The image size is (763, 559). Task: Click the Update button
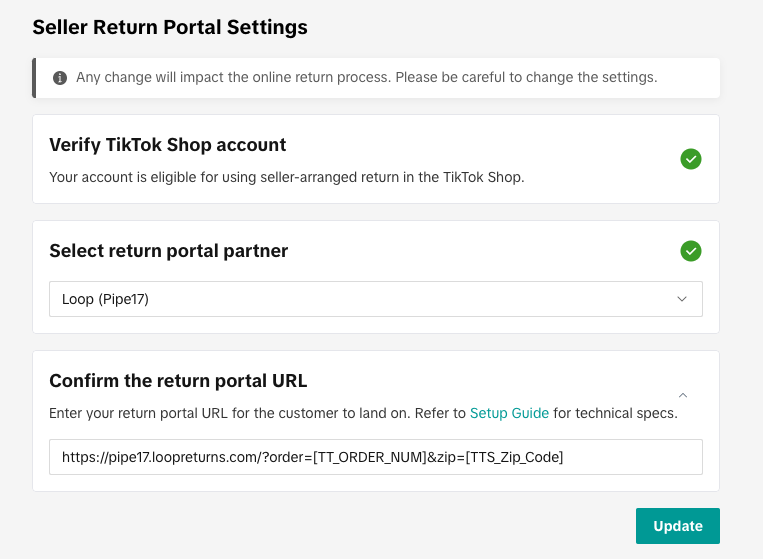pyautogui.click(x=677, y=526)
